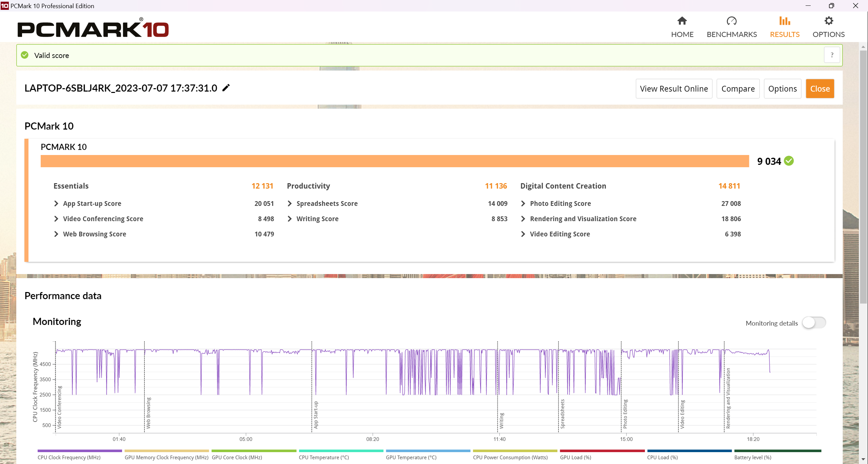Expand the Writing Score row
868x464 pixels.
click(290, 219)
